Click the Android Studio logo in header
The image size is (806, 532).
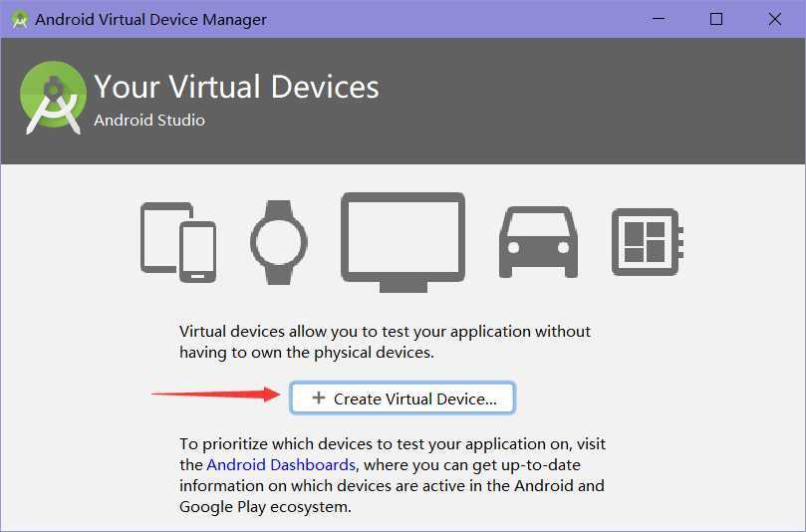point(53,98)
